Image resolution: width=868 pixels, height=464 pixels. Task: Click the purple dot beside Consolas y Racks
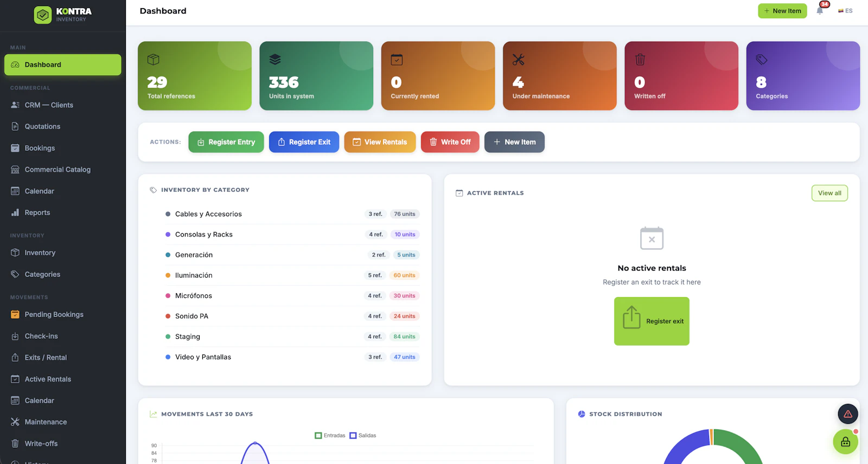click(168, 234)
